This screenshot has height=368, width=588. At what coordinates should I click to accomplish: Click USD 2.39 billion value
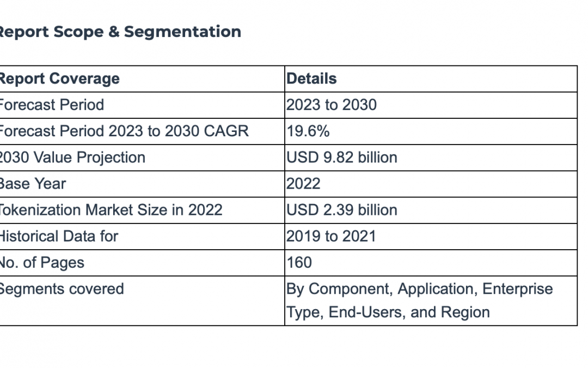[342, 210]
